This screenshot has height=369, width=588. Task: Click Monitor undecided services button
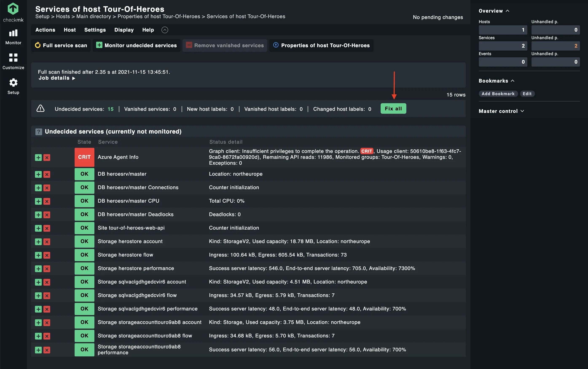[136, 45]
